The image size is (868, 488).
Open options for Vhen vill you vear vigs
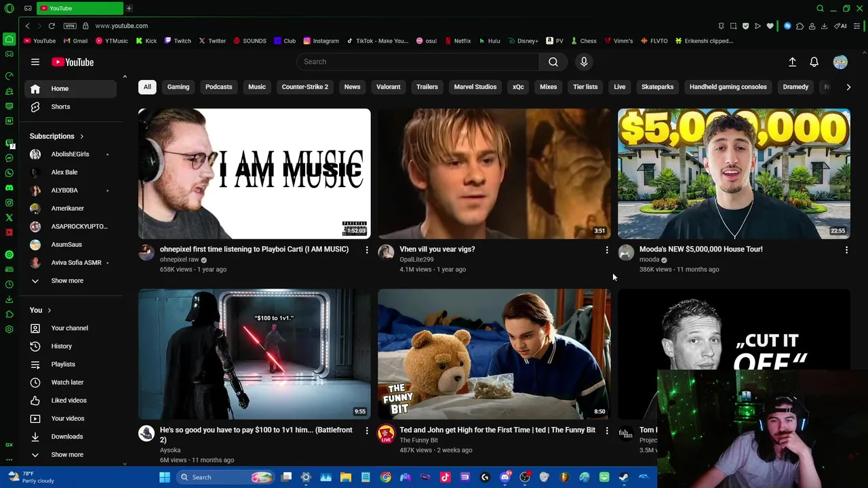(x=607, y=250)
